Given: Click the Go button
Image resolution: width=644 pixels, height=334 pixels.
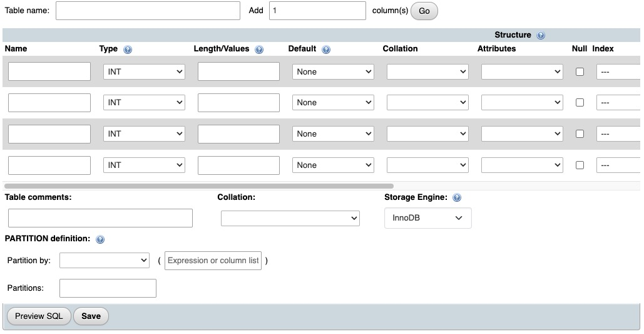Looking at the screenshot, I should [424, 11].
